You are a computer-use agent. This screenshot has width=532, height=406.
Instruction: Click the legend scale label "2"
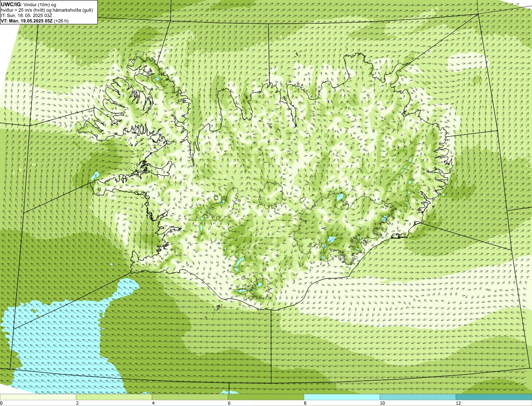77,403
